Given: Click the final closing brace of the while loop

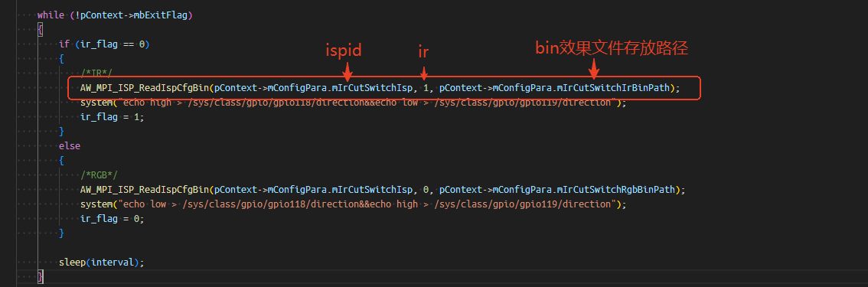Looking at the screenshot, I should click(x=40, y=276).
